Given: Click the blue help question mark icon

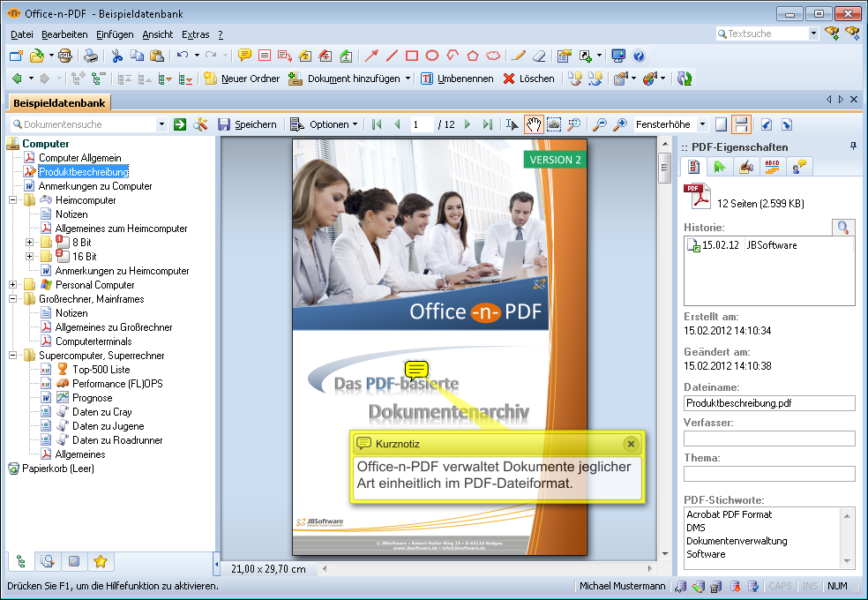Looking at the screenshot, I should click(639, 56).
